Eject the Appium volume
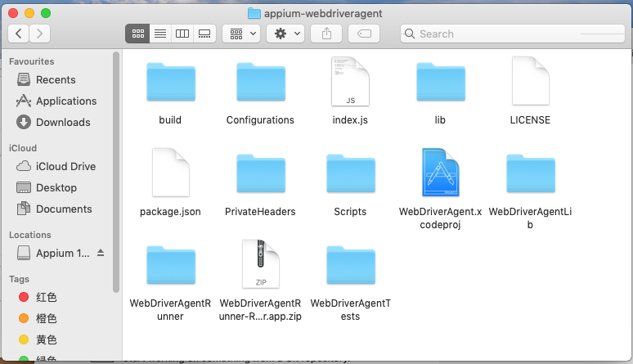 101,253
